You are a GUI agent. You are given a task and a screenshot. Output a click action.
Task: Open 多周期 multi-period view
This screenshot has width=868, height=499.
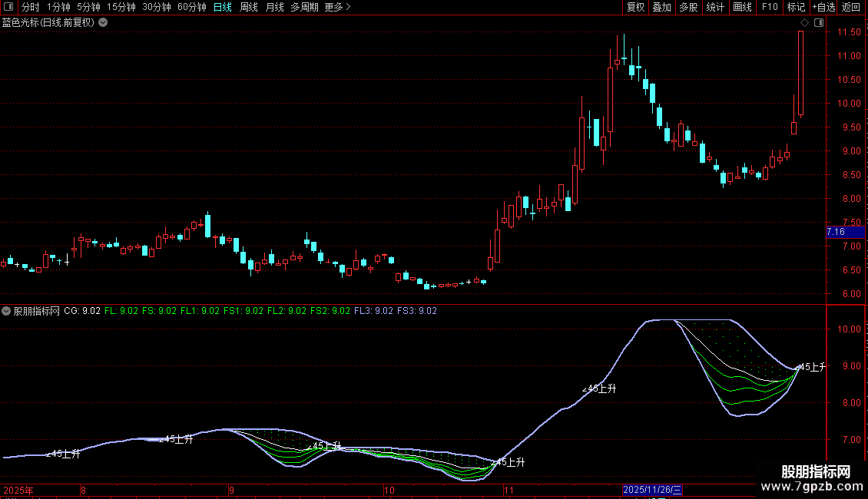pyautogui.click(x=304, y=7)
